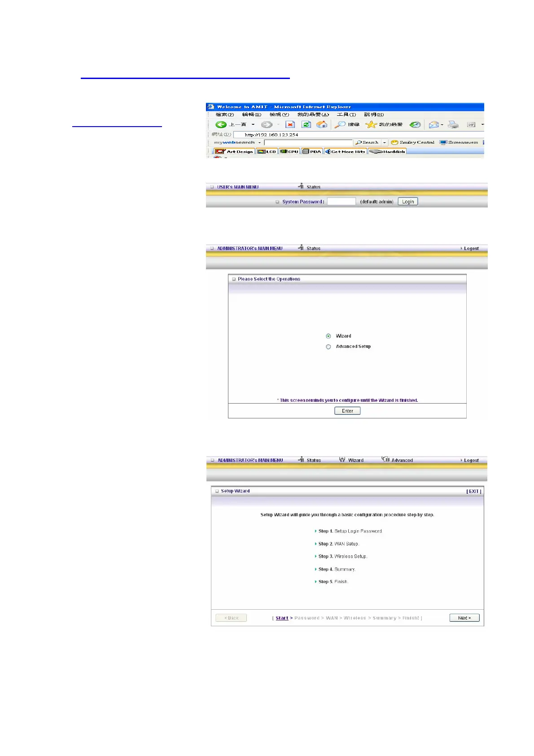Open the mywebsearch dropdown arrow

click(x=259, y=142)
